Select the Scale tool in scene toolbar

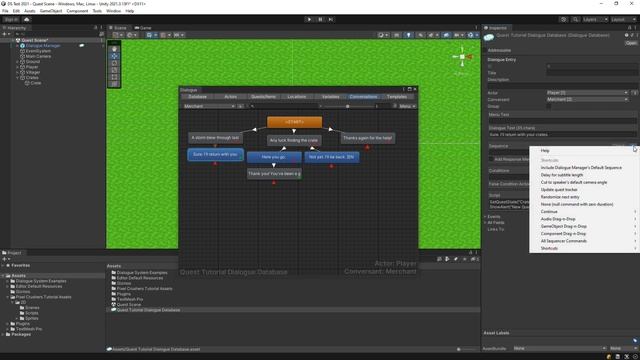[114, 70]
